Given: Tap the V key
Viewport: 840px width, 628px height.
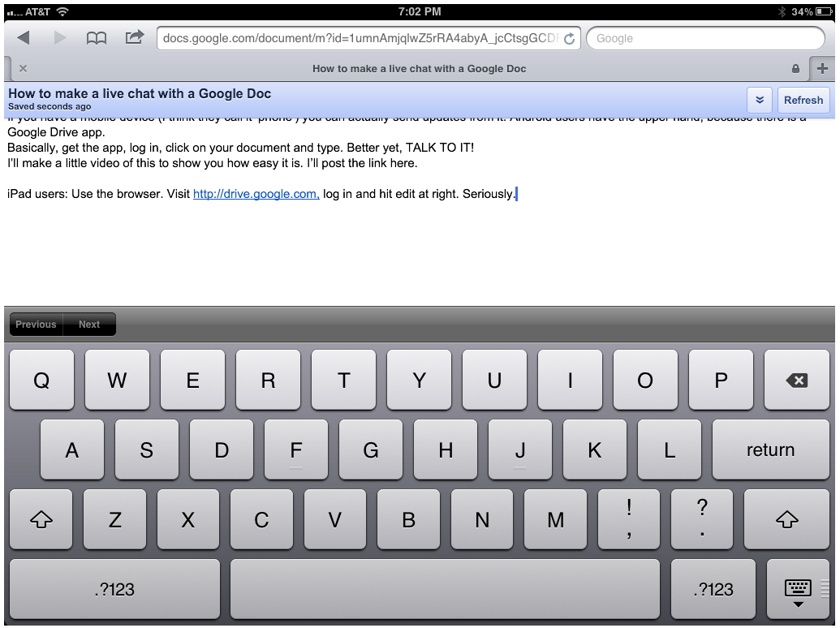Looking at the screenshot, I should pos(335,519).
